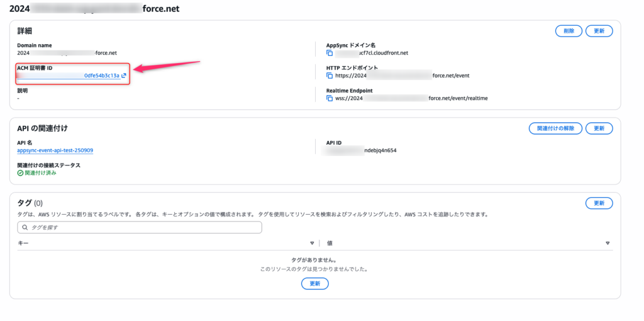The width and height of the screenshot is (644, 321).
Task: Sort tags using 値 column triangle
Action: [608, 243]
